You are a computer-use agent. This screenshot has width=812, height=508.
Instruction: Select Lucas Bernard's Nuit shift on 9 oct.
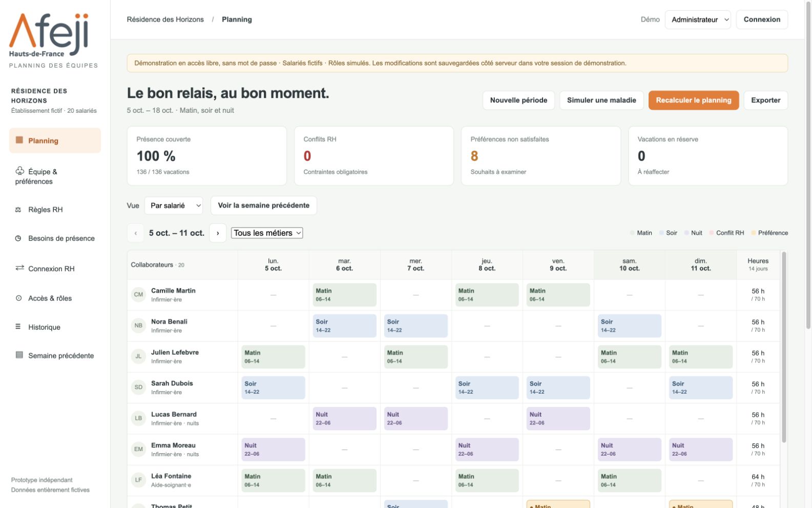[558, 418]
